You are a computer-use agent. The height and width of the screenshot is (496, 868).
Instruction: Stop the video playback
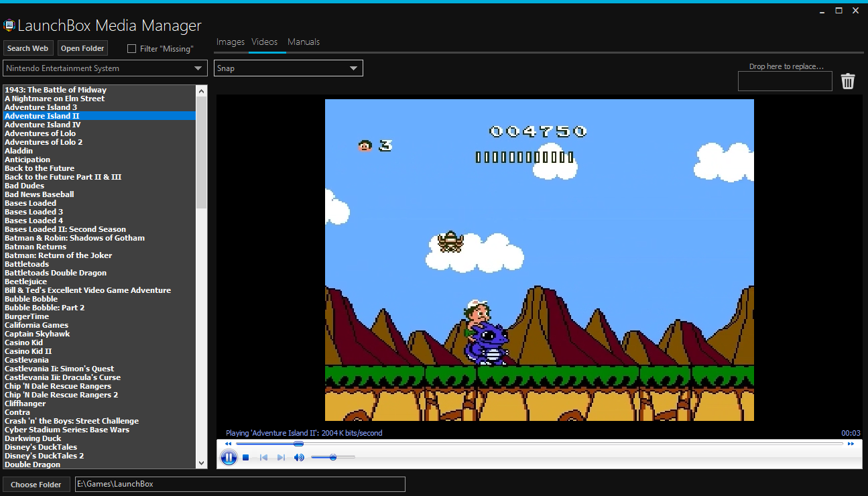[246, 458]
